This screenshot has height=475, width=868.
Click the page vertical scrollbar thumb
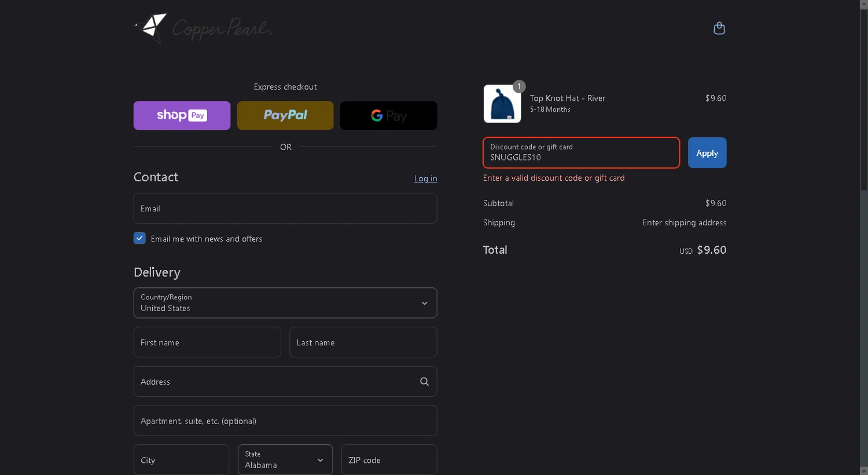pos(863,100)
